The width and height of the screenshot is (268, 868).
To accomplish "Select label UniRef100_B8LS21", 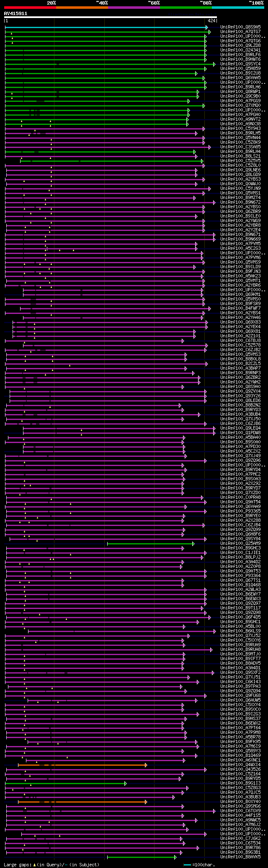I will coord(240,156).
